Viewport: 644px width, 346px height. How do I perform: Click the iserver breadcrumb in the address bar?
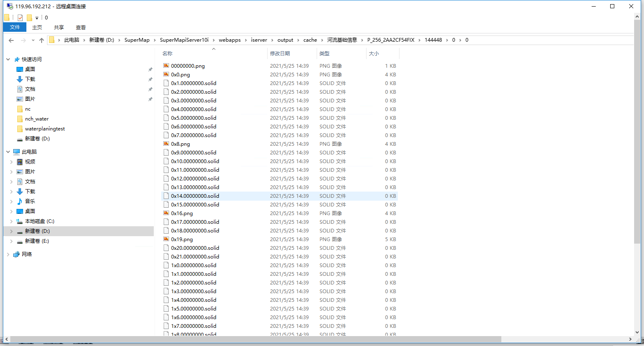click(259, 40)
